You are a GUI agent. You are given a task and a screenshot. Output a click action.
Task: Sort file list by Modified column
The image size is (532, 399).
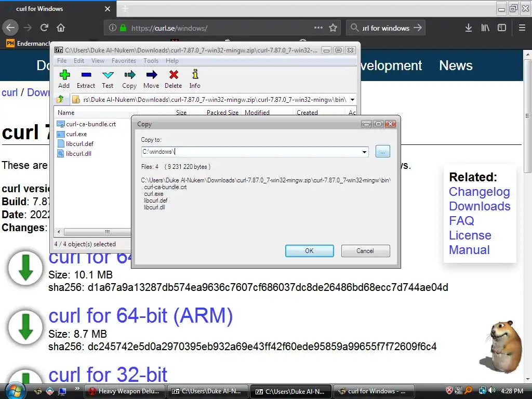(x=267, y=112)
